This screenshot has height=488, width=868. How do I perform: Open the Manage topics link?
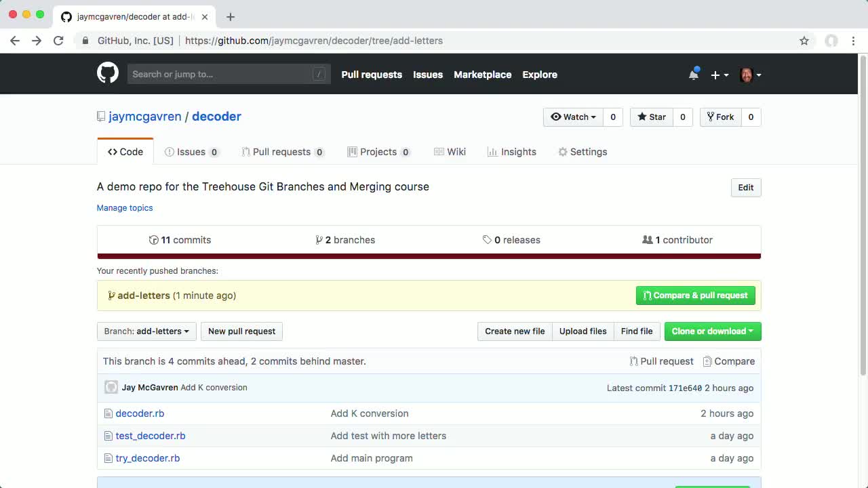[x=125, y=207]
